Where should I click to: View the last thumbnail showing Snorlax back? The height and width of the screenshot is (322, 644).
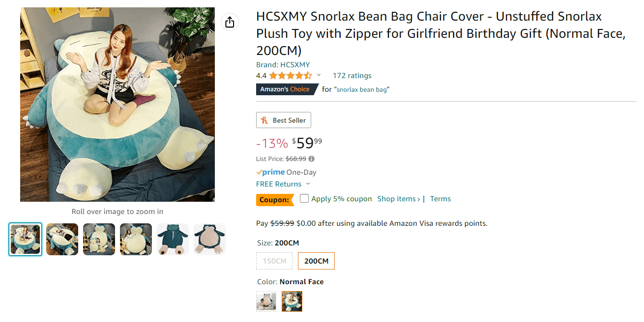tap(209, 240)
